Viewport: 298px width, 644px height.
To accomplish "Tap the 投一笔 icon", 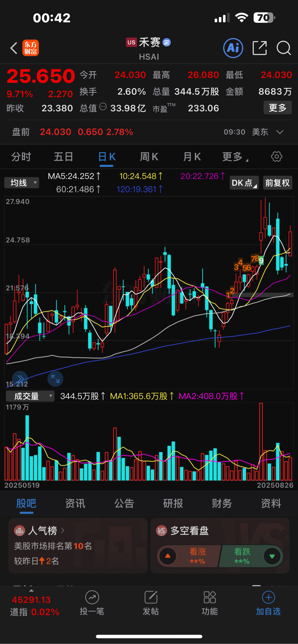I will (x=92, y=598).
